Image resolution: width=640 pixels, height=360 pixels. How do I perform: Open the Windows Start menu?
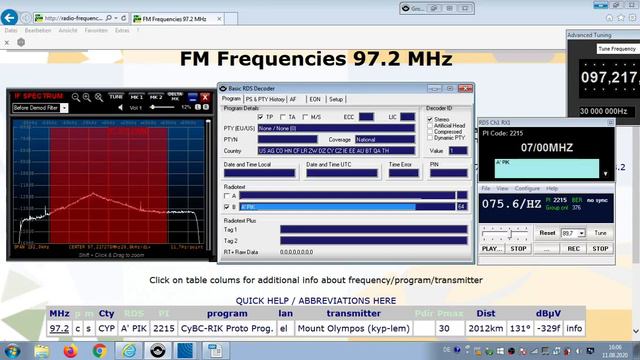pyautogui.click(x=12, y=351)
